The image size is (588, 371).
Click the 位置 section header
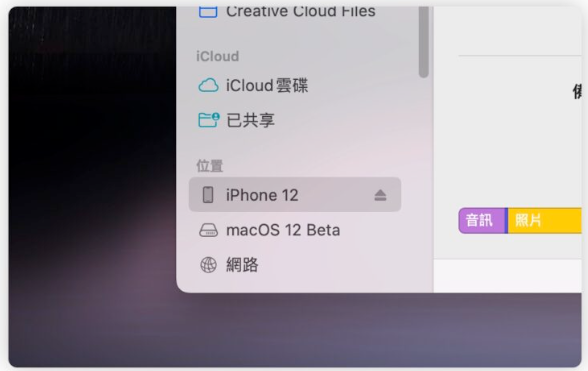click(210, 166)
